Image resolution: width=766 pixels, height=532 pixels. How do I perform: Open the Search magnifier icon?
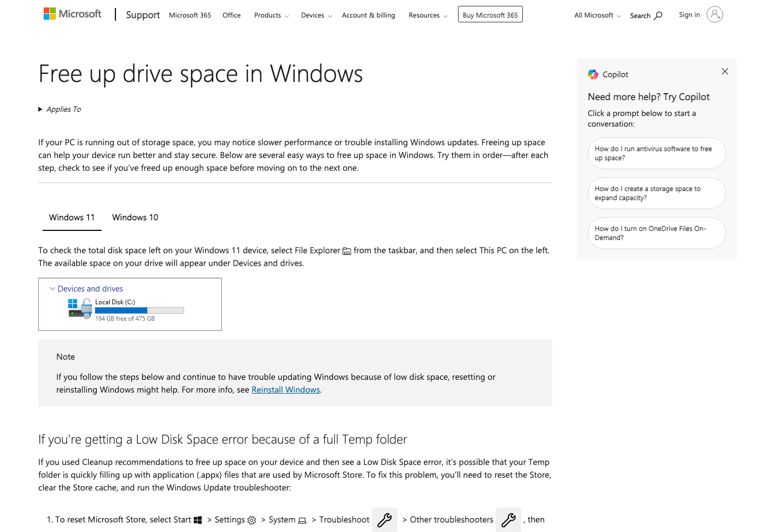(658, 15)
